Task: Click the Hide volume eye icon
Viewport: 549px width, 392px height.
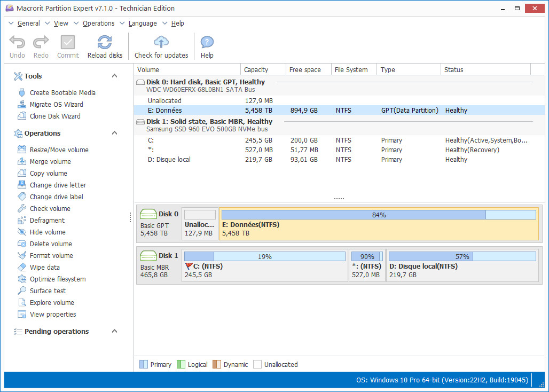Action: (x=22, y=232)
